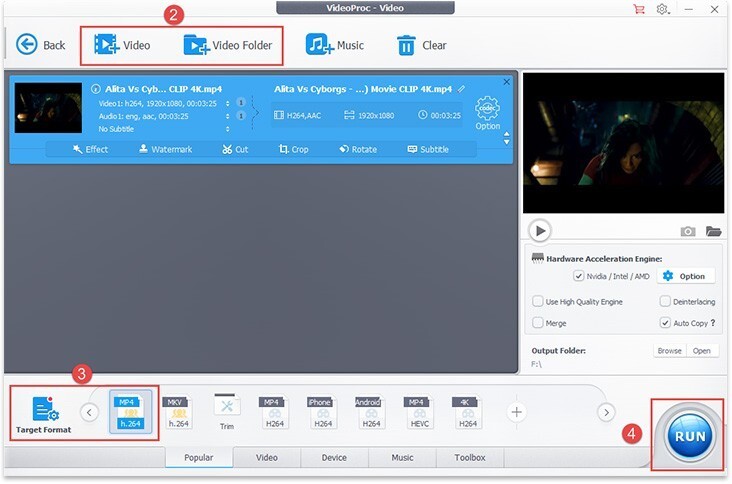Open the codec Option gear icon
Viewport: 732px width, 484px height.
tap(487, 108)
